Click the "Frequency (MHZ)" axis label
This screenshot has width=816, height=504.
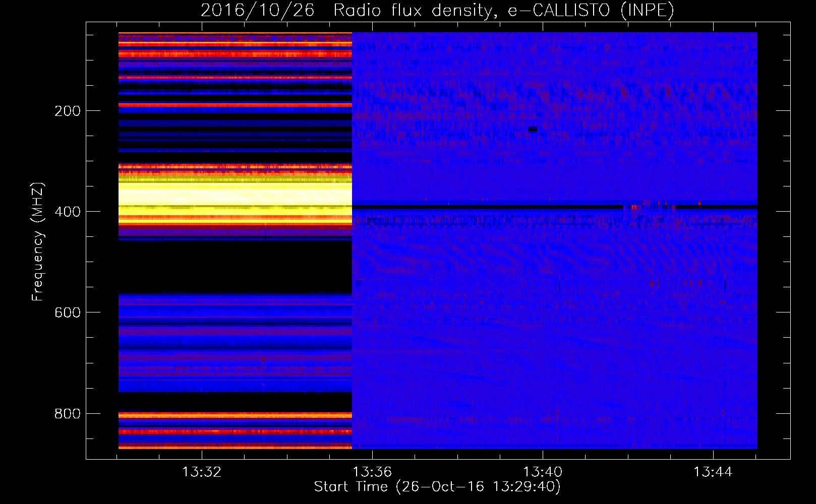(x=38, y=242)
